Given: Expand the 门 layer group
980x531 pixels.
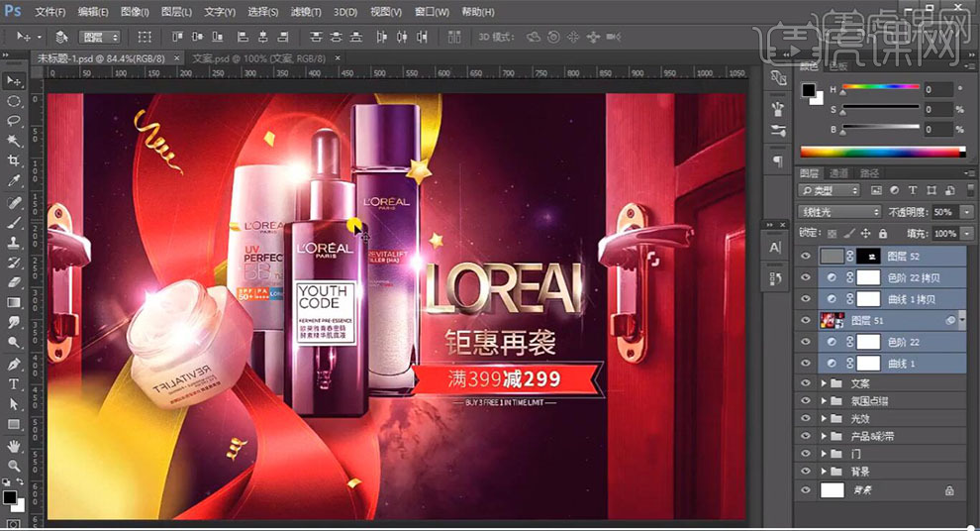Looking at the screenshot, I should [824, 454].
